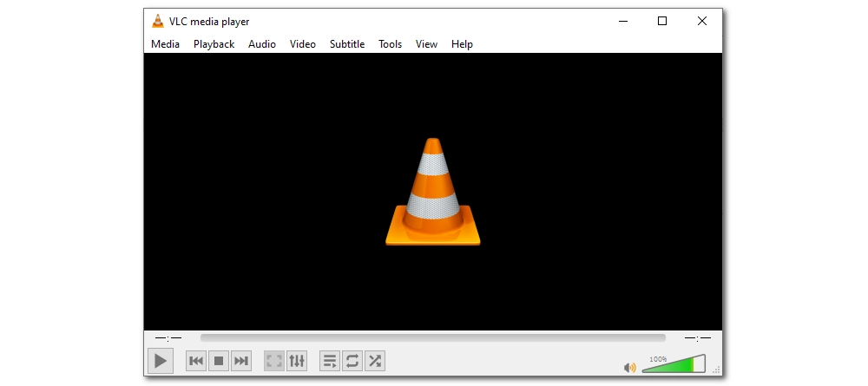Minimize the VLC window
The image size is (868, 386).
[x=623, y=22]
